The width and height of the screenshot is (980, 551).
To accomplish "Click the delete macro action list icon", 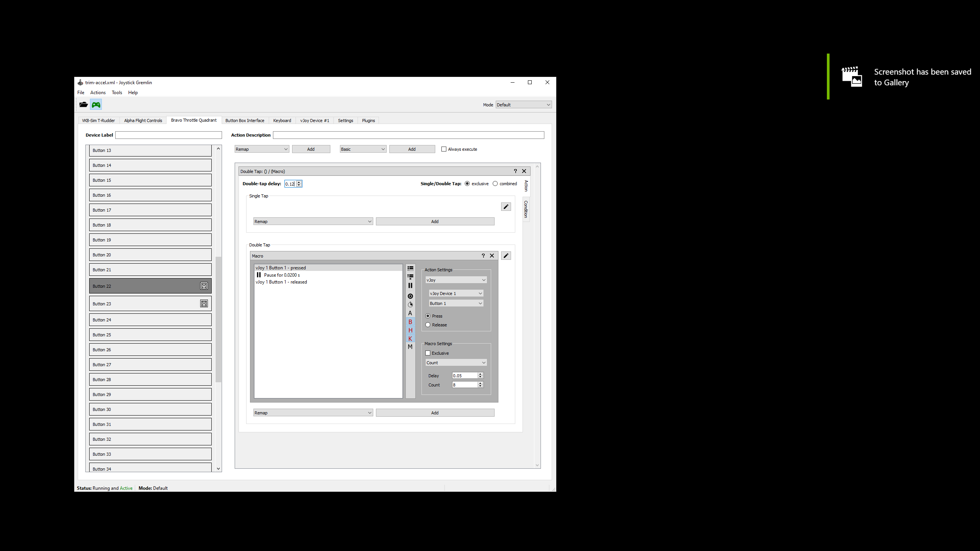I will (410, 277).
